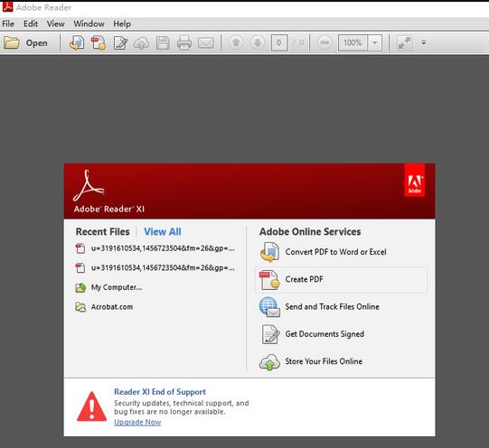Click Send and Track Files Online
The image size is (489, 448).
click(x=332, y=306)
